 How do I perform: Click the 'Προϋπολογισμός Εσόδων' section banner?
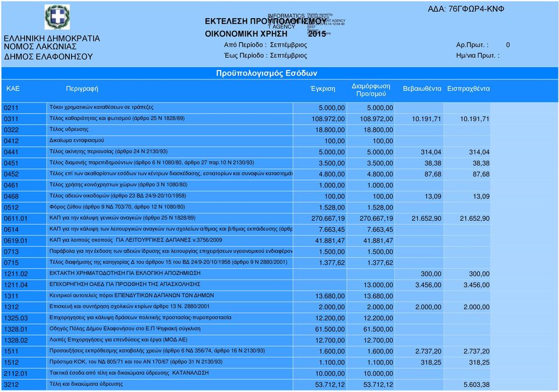point(267,73)
